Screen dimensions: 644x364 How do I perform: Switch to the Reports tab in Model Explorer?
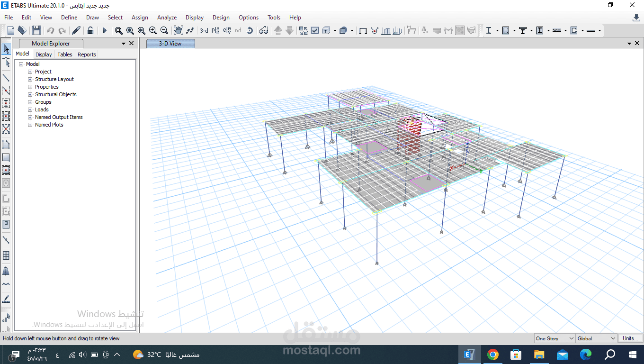click(x=87, y=55)
